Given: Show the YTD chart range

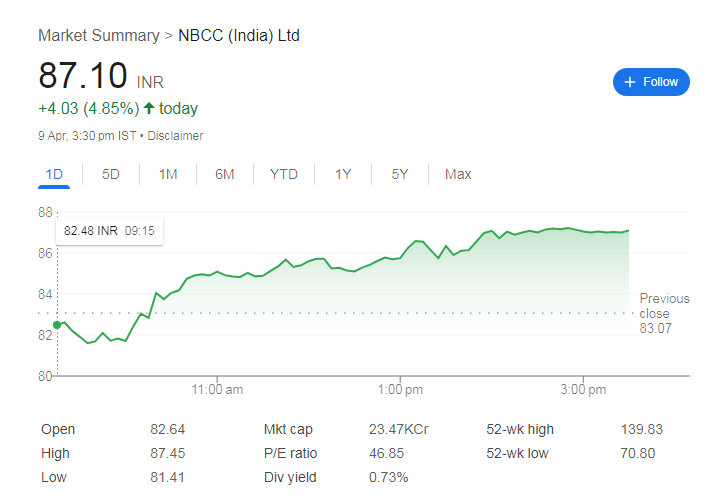Looking at the screenshot, I should point(284,174).
